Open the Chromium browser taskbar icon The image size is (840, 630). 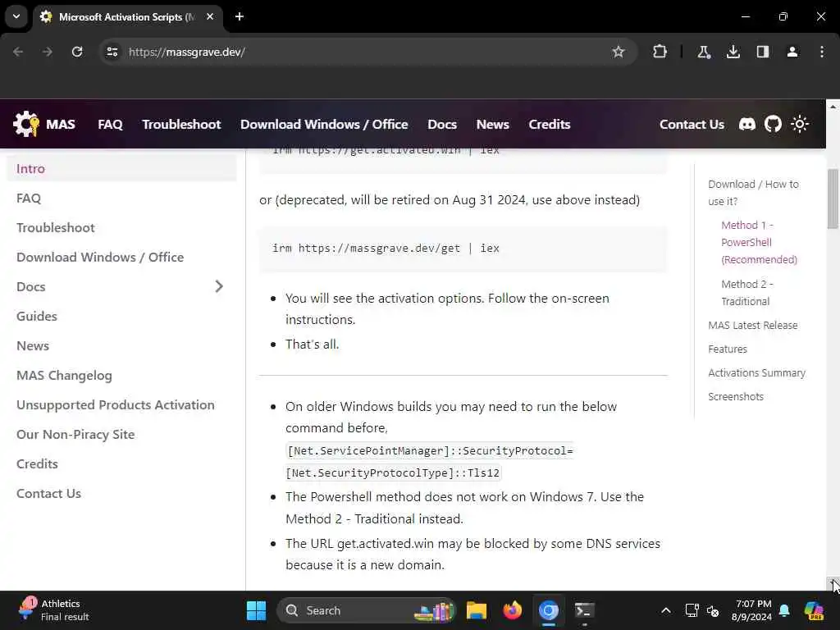(x=549, y=610)
